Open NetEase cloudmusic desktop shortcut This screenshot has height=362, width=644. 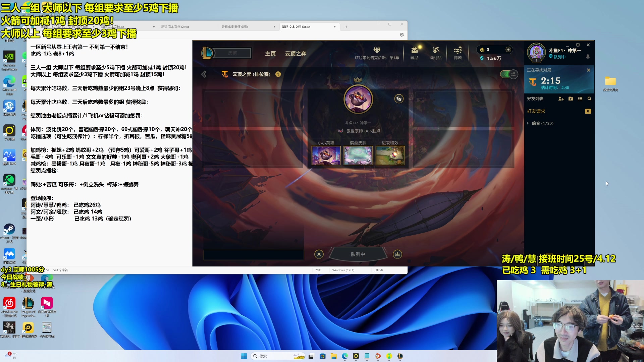9,307
